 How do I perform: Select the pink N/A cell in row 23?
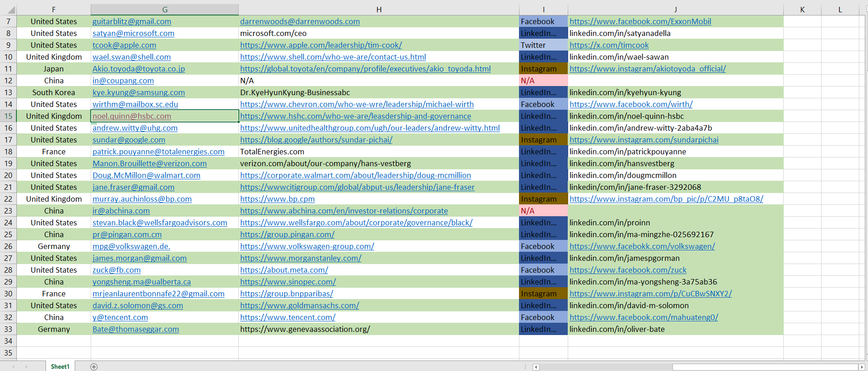click(544, 211)
